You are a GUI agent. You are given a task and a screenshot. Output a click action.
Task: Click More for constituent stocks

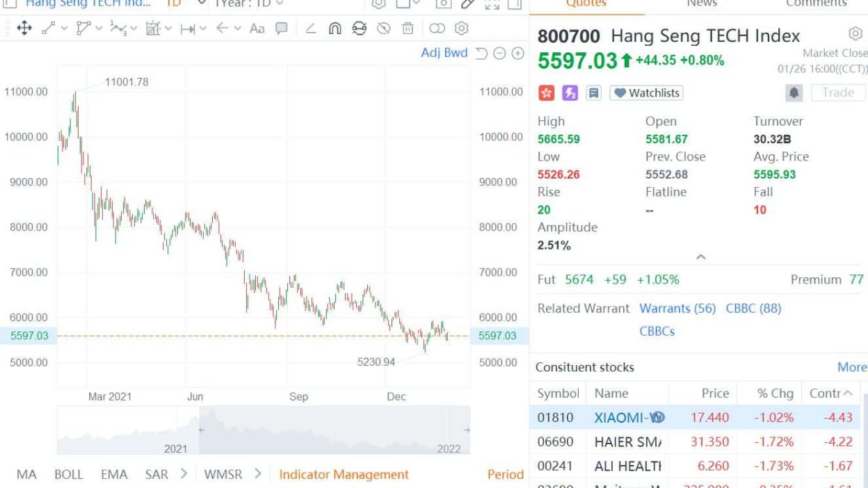(x=852, y=367)
